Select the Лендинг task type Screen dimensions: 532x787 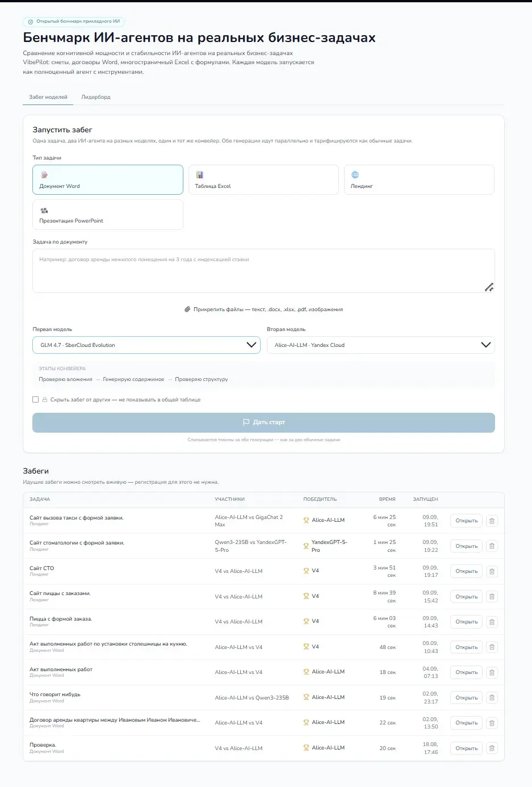tap(419, 180)
